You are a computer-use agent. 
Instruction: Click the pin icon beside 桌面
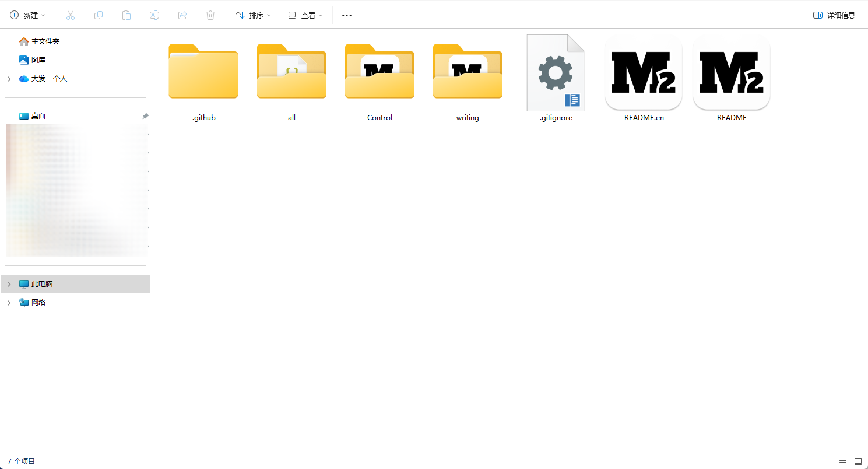click(145, 116)
